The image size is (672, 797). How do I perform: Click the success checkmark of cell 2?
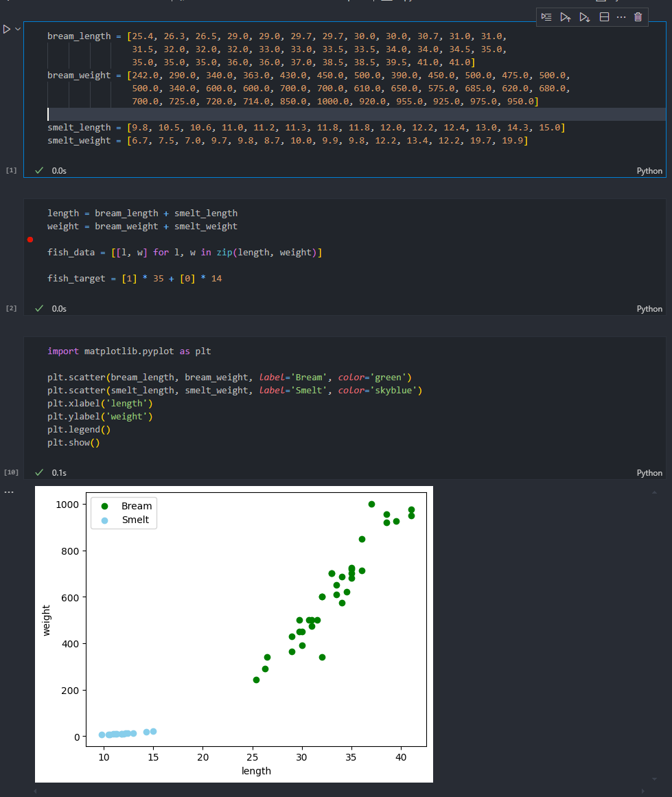coord(39,308)
